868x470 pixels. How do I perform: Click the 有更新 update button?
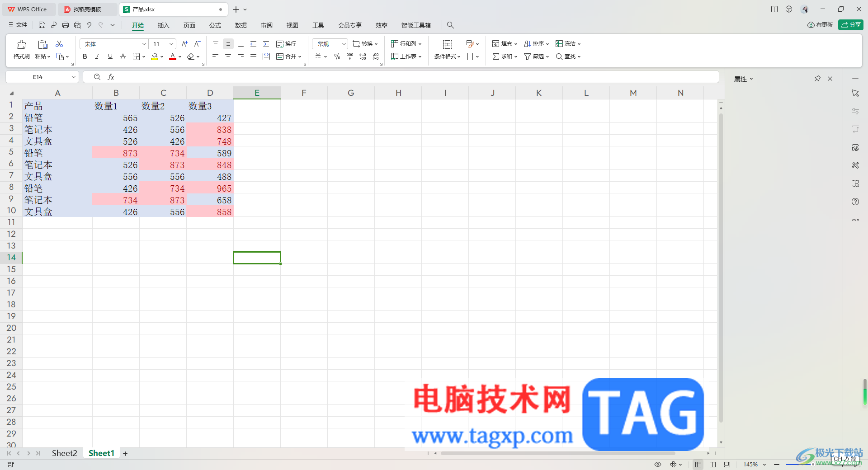[x=820, y=25]
